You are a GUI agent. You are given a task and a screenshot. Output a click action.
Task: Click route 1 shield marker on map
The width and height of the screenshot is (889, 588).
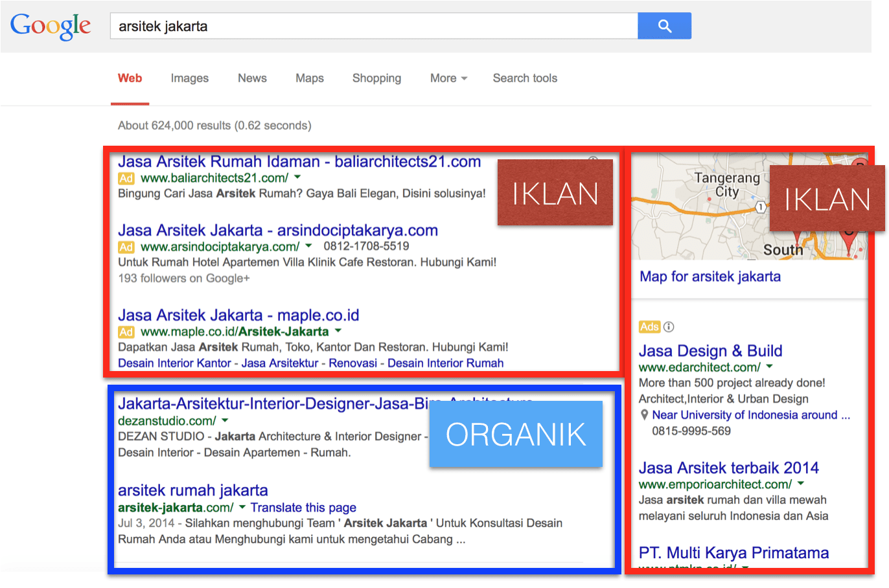point(761,207)
